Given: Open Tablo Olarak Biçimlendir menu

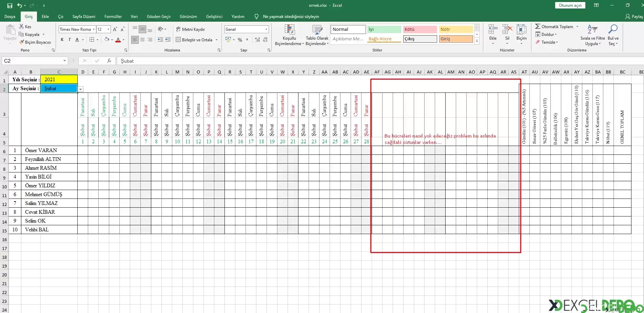Looking at the screenshot, I should point(317,35).
